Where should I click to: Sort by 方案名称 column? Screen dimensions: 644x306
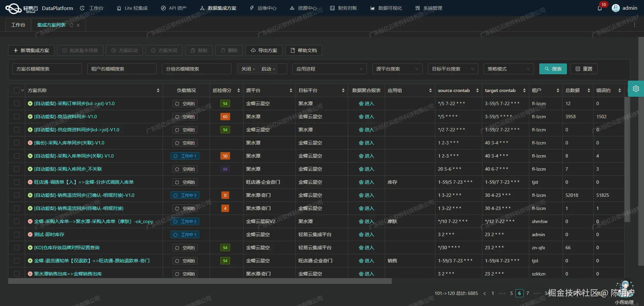click(x=158, y=90)
